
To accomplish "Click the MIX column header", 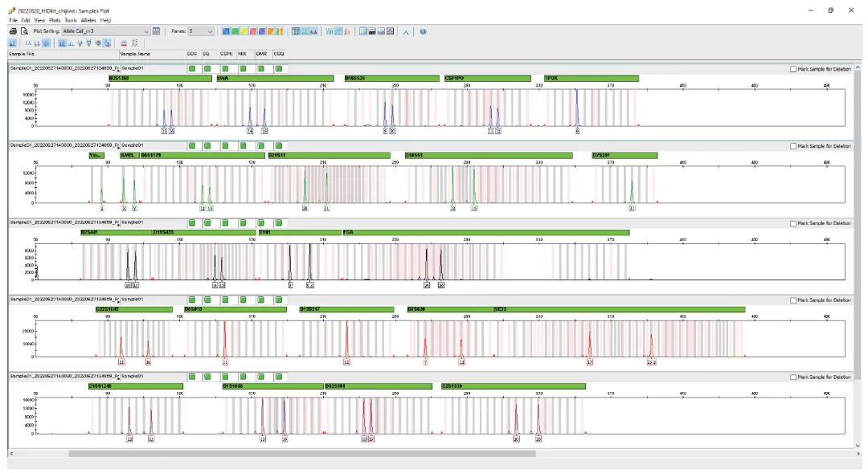I will coord(245,54).
